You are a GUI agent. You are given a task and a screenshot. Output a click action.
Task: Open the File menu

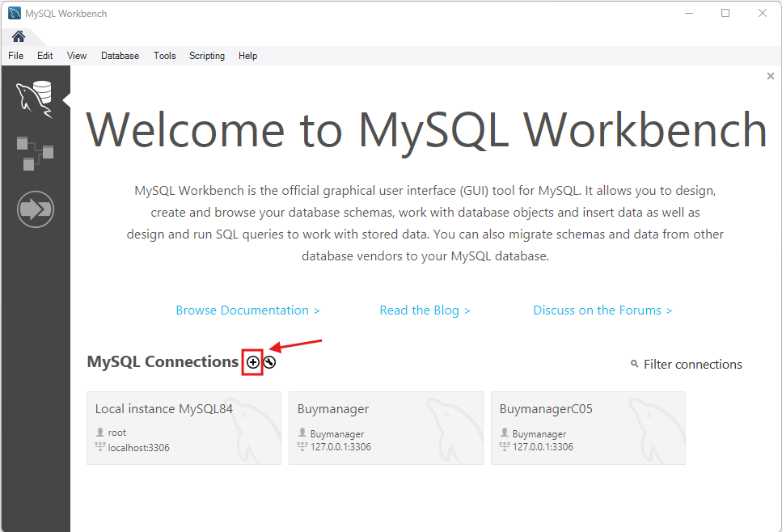click(x=16, y=56)
